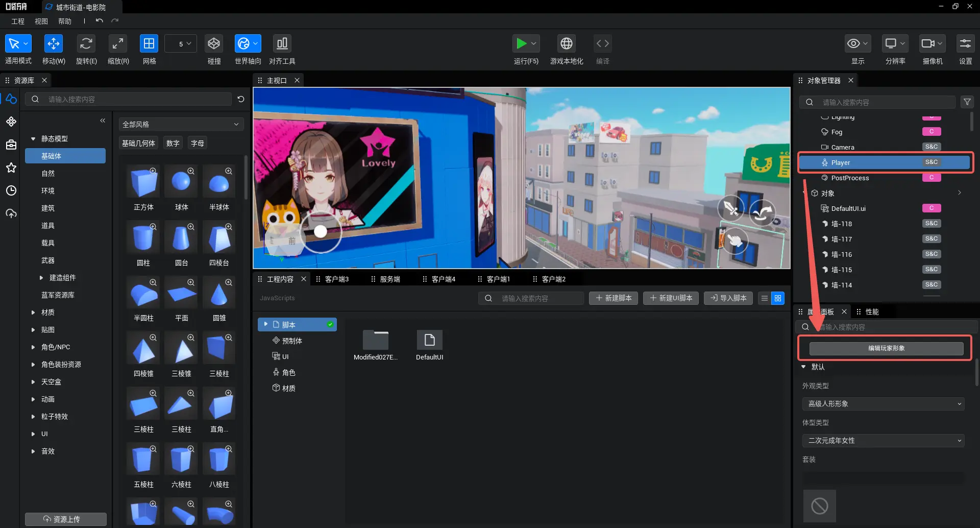The height and width of the screenshot is (528, 980).
Task: Redo the last action
Action: (x=115, y=21)
